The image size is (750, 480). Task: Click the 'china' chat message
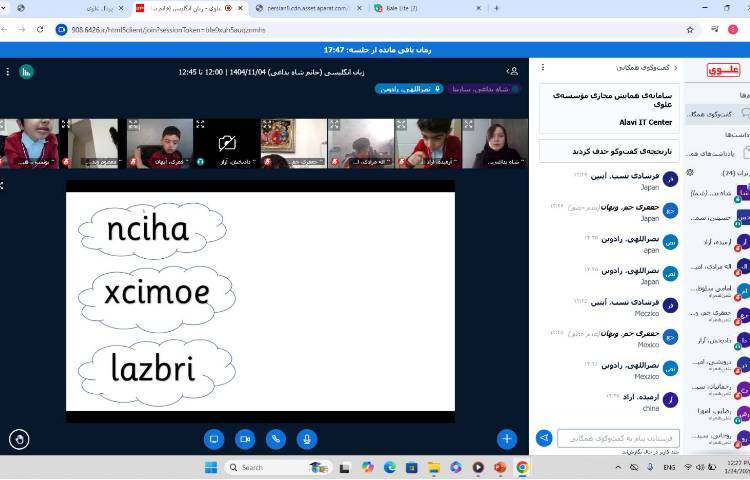tap(651, 408)
